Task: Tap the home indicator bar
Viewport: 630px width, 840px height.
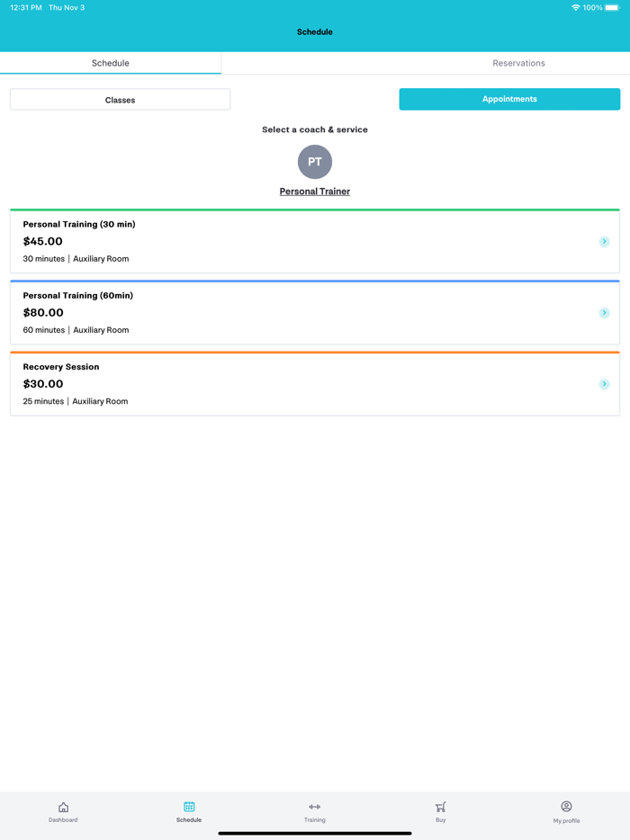Action: [315, 833]
